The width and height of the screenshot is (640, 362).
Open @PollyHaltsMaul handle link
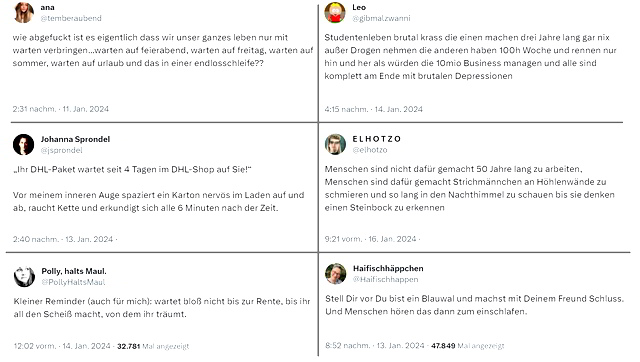[73, 282]
